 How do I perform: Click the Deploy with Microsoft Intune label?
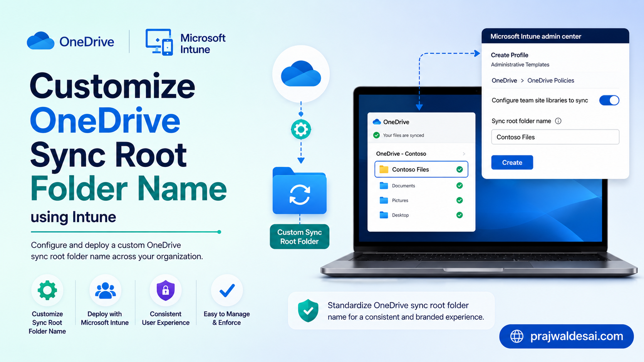click(105, 318)
